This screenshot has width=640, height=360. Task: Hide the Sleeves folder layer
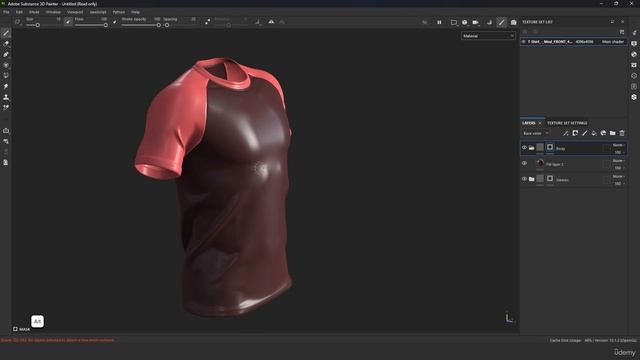pos(524,179)
